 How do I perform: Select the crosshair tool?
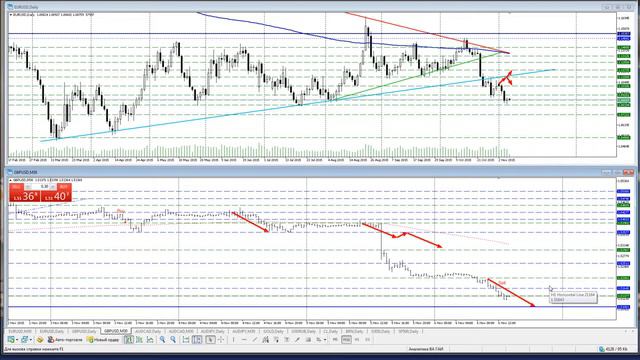pyautogui.click(x=221, y=340)
